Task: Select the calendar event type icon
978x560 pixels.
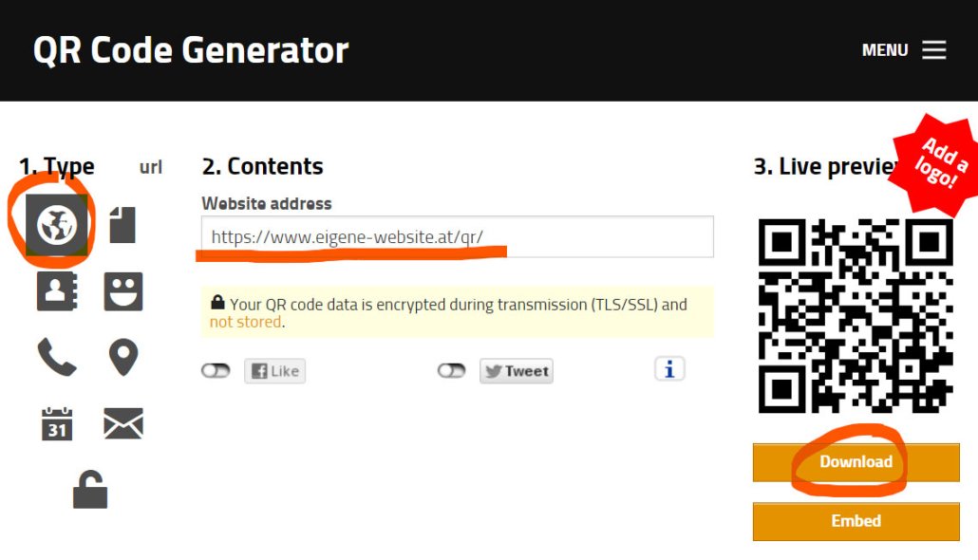Action: click(x=57, y=424)
